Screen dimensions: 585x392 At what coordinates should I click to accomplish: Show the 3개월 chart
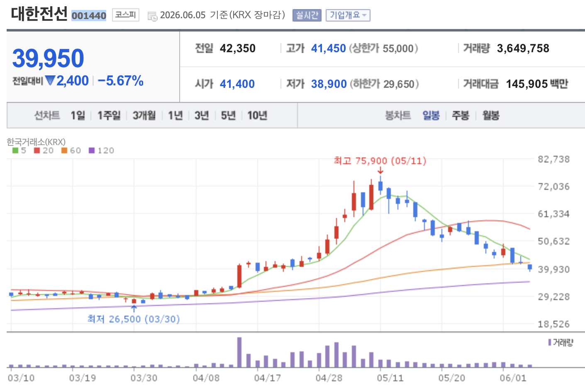point(144,115)
